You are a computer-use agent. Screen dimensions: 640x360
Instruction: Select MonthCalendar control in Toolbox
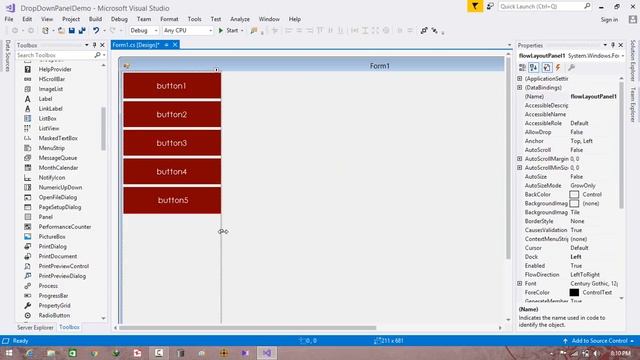[58, 168]
